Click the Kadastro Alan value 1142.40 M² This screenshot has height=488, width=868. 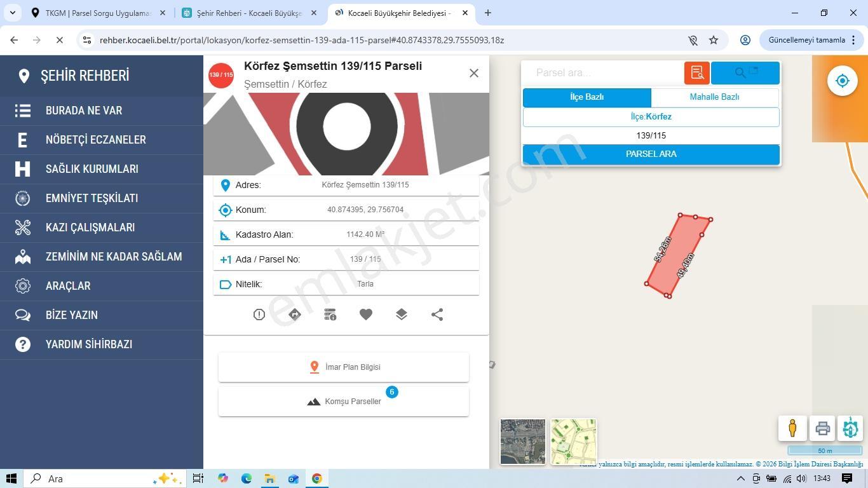(x=365, y=234)
